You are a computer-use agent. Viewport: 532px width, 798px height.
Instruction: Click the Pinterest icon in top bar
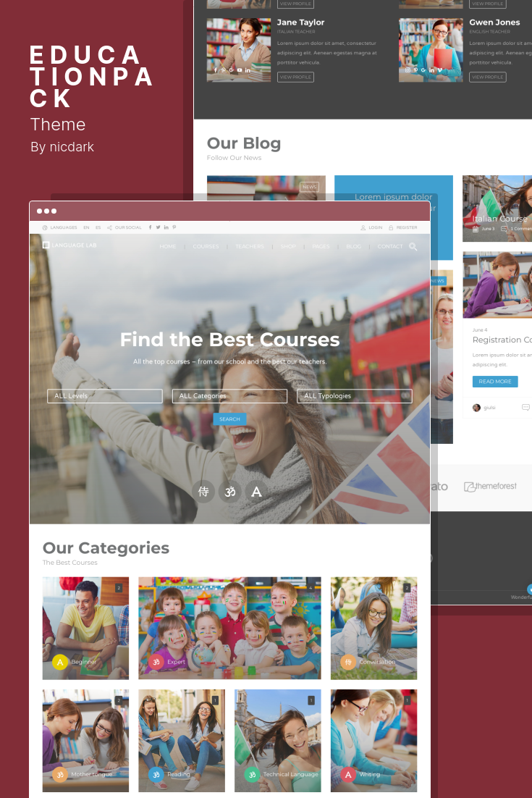click(x=174, y=227)
